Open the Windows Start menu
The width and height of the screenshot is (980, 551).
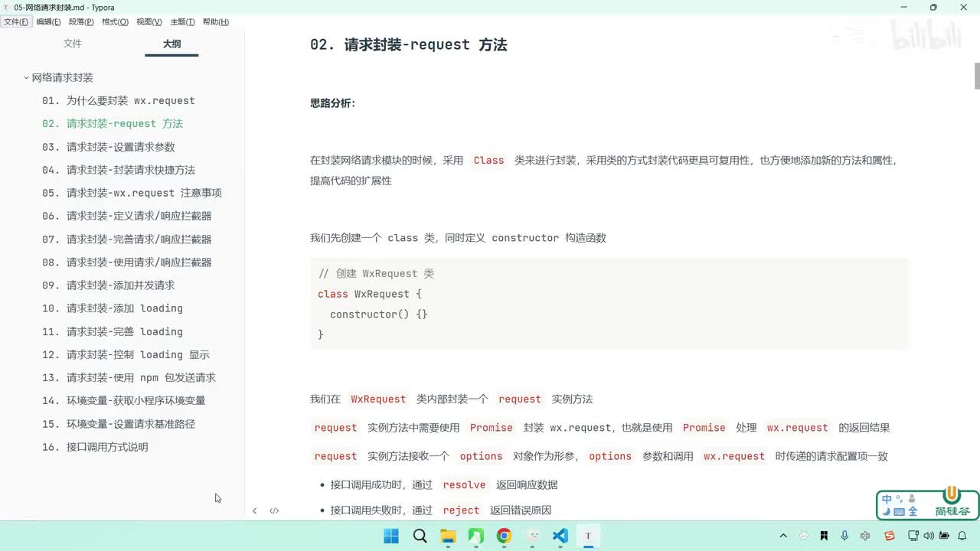tap(391, 536)
